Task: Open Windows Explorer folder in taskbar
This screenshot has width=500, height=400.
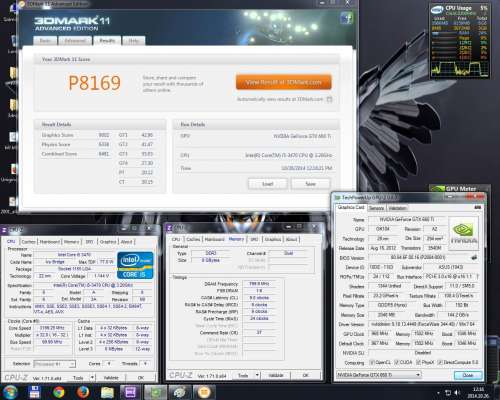Action: click(x=107, y=392)
